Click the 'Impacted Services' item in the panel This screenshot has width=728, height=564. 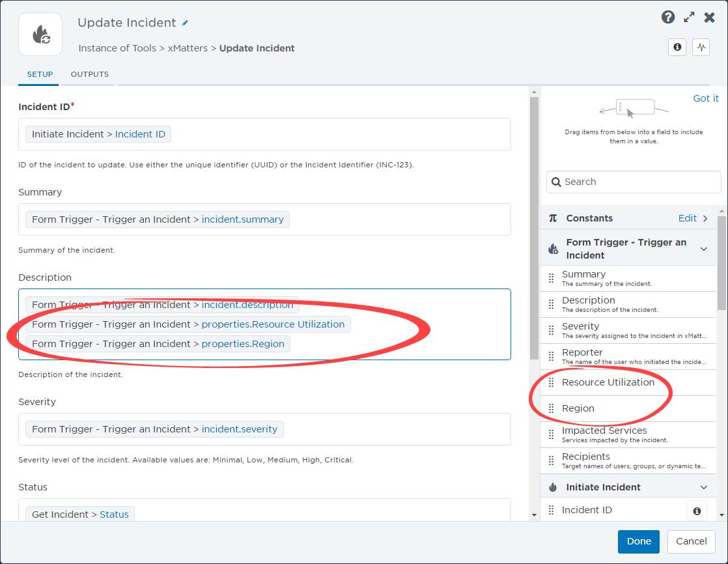click(628, 434)
